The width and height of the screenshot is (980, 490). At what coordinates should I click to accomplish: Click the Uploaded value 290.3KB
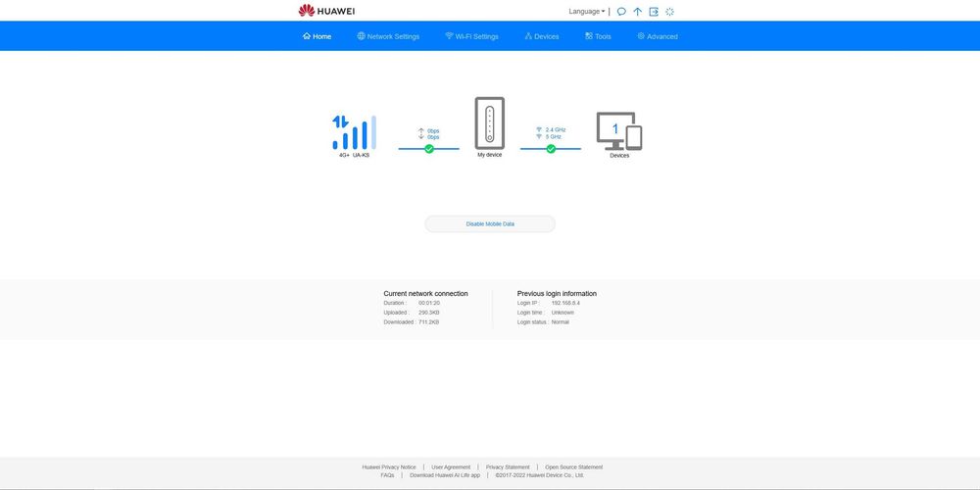pyautogui.click(x=429, y=313)
